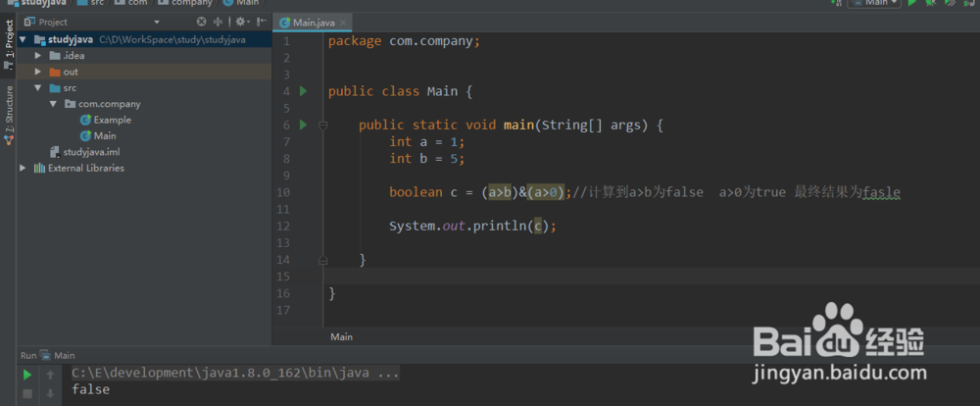Expand the .idea folder

(x=39, y=56)
